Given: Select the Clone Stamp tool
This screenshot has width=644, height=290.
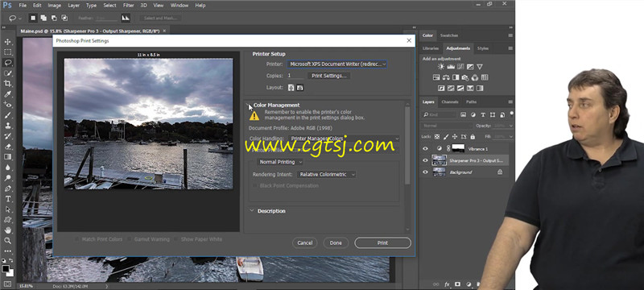Looking at the screenshot, I should (8, 126).
